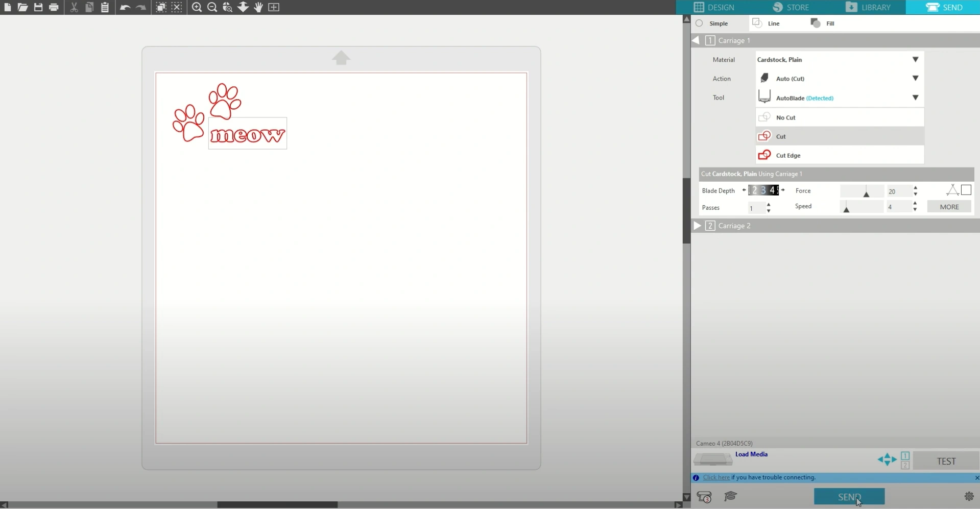This screenshot has height=509, width=980.
Task: Undo the last action
Action: tap(126, 7)
